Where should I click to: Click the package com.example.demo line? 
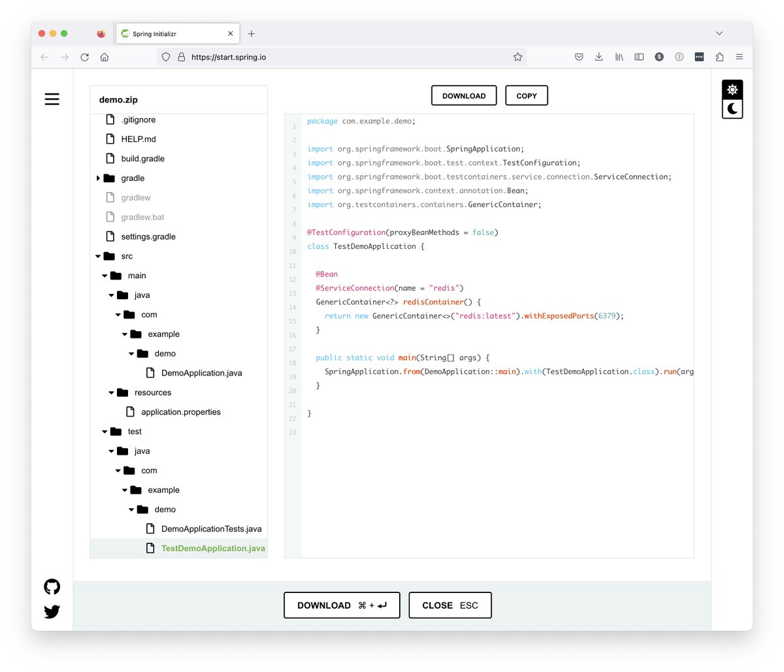[x=361, y=121]
